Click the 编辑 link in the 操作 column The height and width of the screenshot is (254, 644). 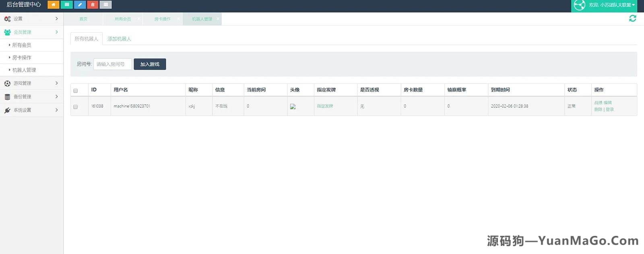(608, 103)
